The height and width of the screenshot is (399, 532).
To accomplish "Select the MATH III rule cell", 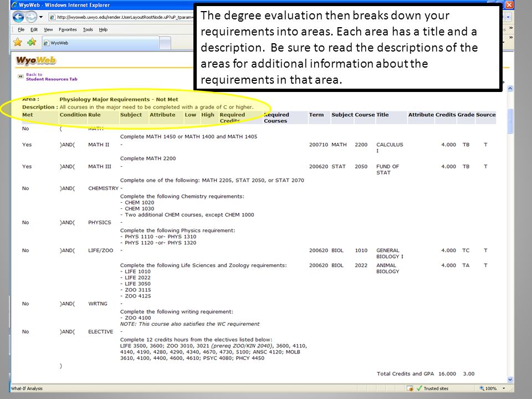I will coord(100,167).
